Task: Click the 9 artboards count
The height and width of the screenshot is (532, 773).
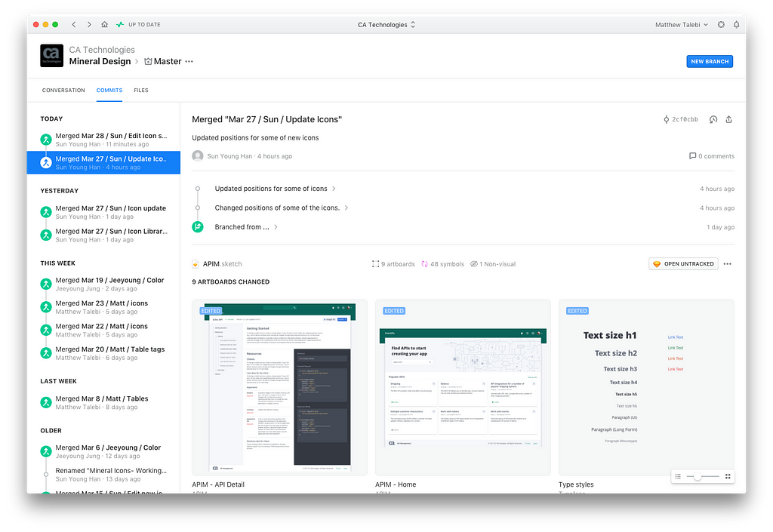Action: pyautogui.click(x=393, y=264)
